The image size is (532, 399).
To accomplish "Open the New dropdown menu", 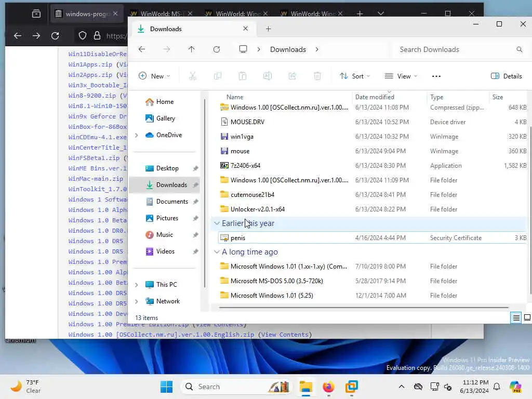I will click(x=154, y=76).
